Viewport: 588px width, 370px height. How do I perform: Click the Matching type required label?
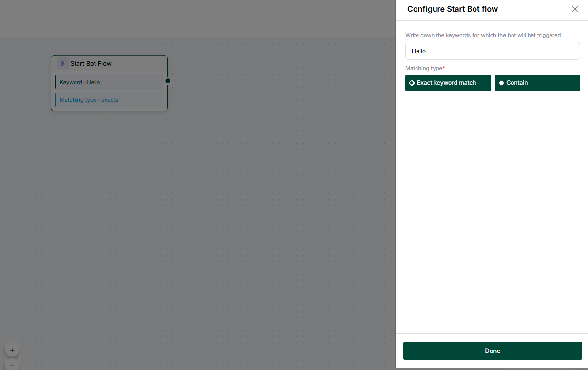[x=425, y=68]
